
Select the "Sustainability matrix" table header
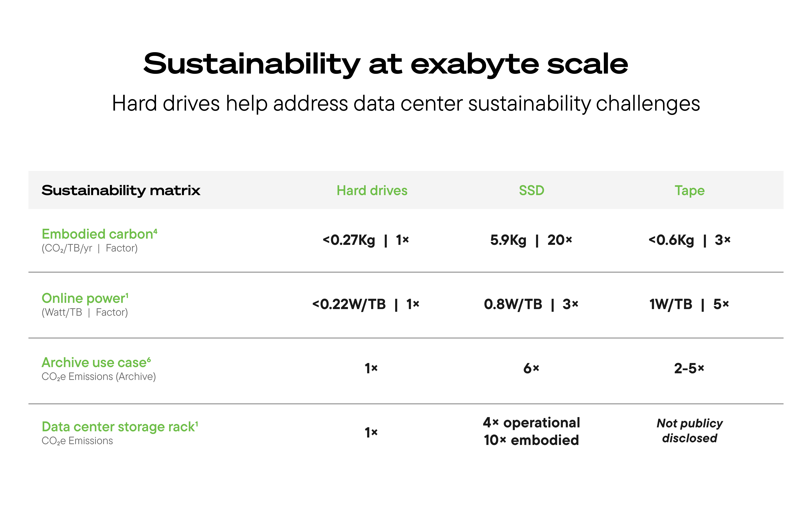tap(121, 190)
